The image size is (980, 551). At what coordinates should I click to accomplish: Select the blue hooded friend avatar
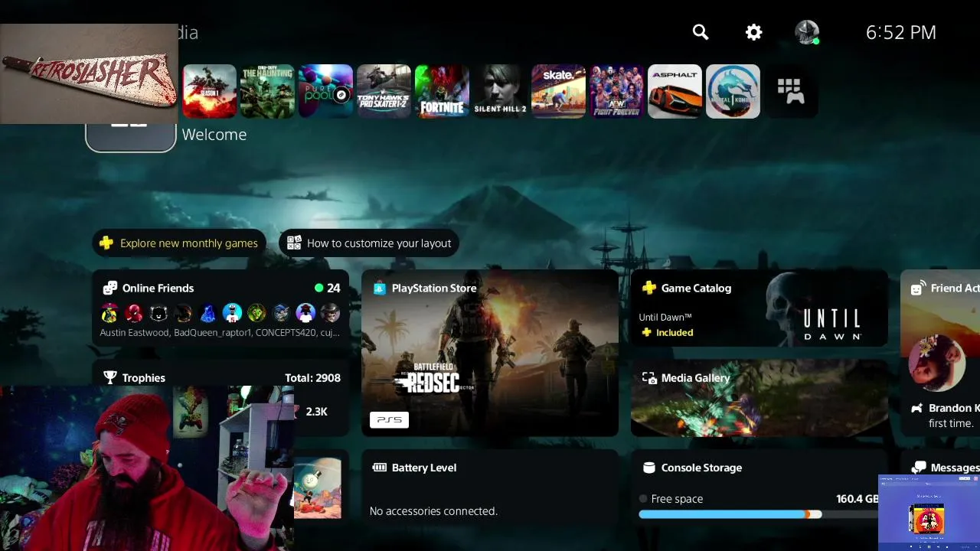[x=207, y=312]
